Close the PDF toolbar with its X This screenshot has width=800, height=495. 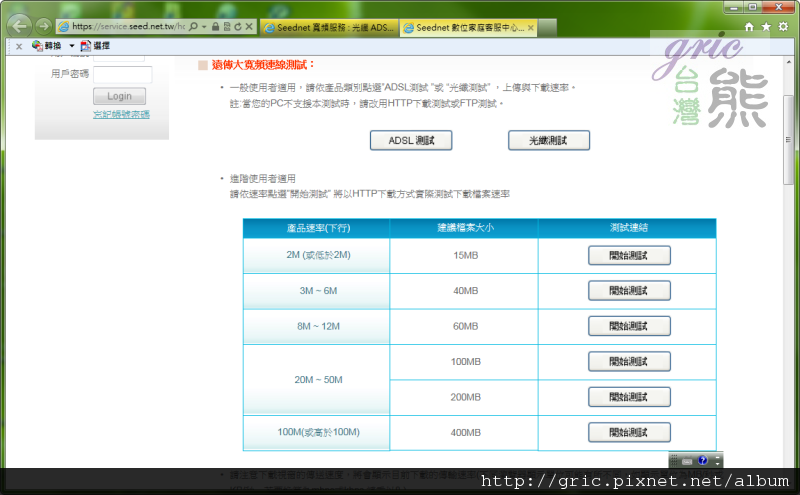tap(19, 46)
